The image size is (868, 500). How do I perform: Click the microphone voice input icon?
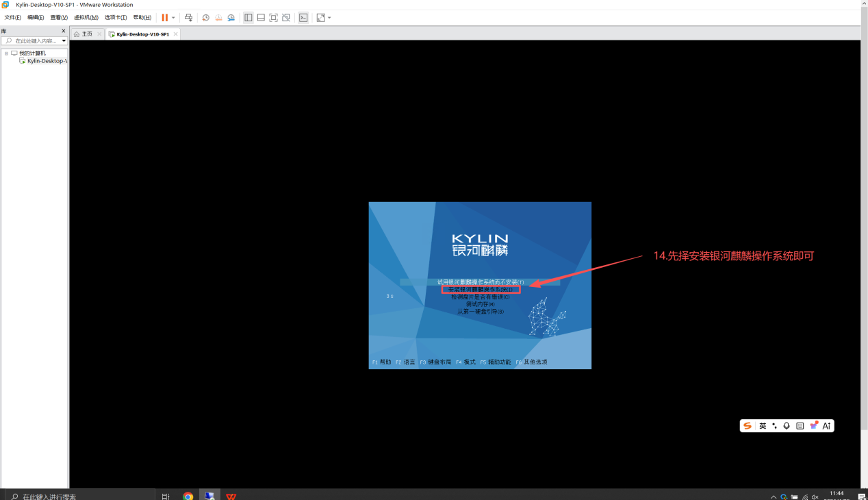(x=787, y=426)
